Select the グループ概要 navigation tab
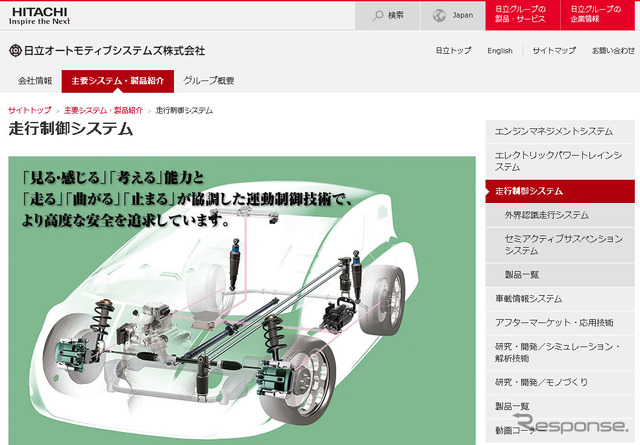This screenshot has height=445, width=640. (209, 81)
